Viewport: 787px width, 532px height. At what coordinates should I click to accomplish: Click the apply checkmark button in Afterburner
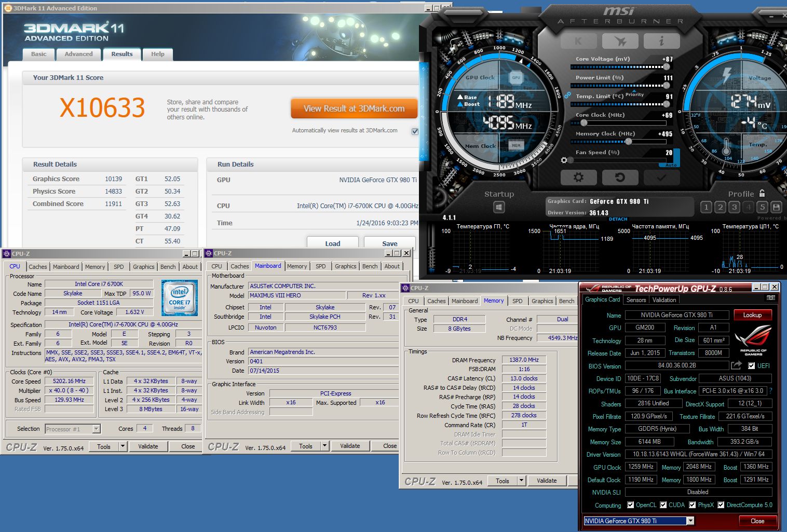tap(661, 178)
